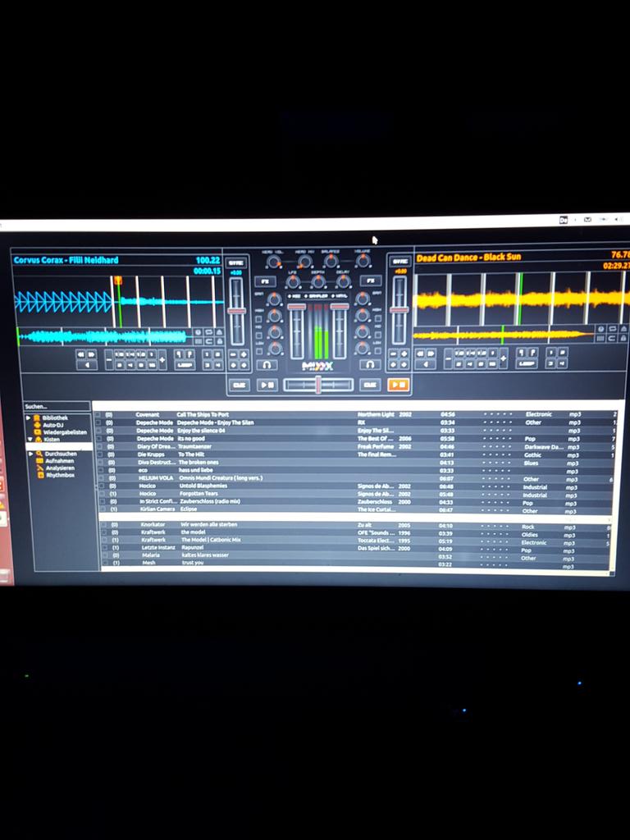Click right deck pitch plus button
The height and width of the screenshot is (840, 630).
[x=404, y=354]
